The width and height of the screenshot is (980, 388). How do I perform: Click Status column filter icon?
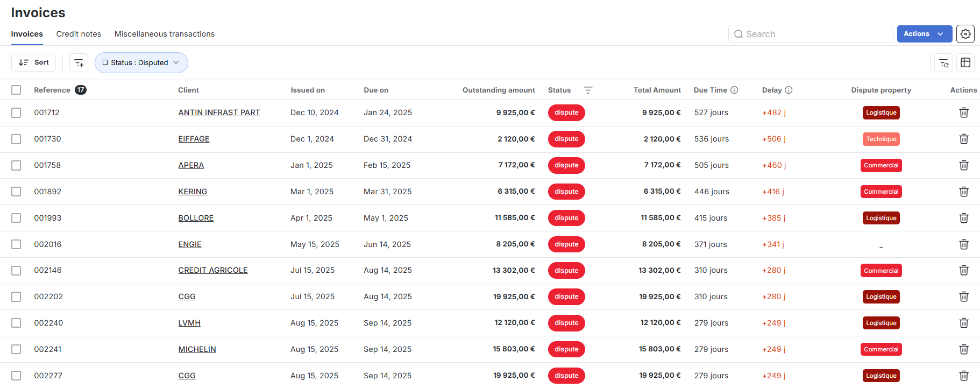(588, 90)
